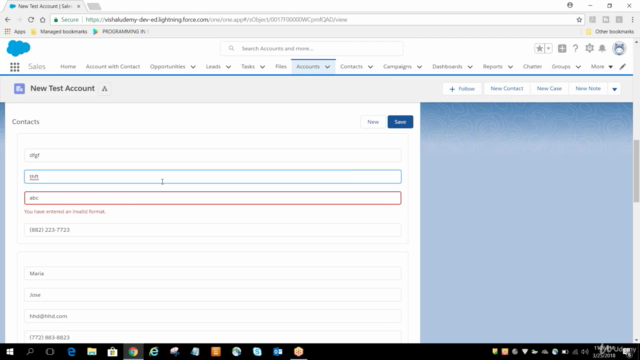Click the Search Accounts and more field
Image resolution: width=640 pixels, height=360 pixels.
312,49
